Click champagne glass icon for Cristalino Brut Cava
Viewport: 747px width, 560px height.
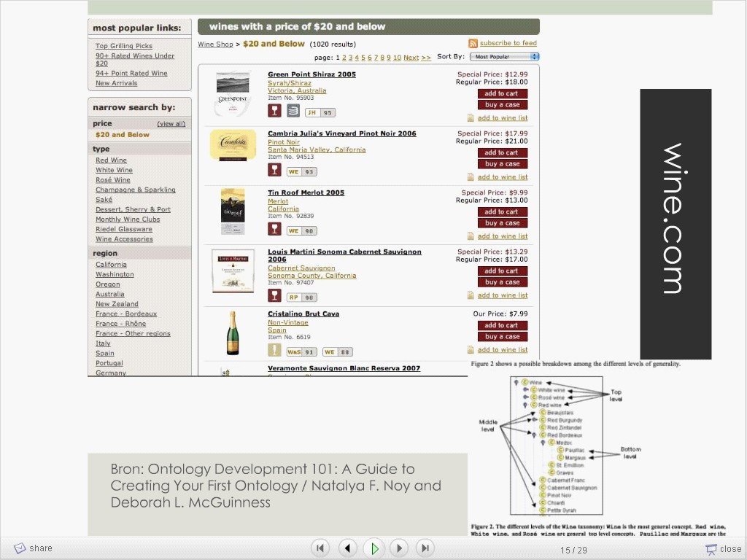click(274, 350)
